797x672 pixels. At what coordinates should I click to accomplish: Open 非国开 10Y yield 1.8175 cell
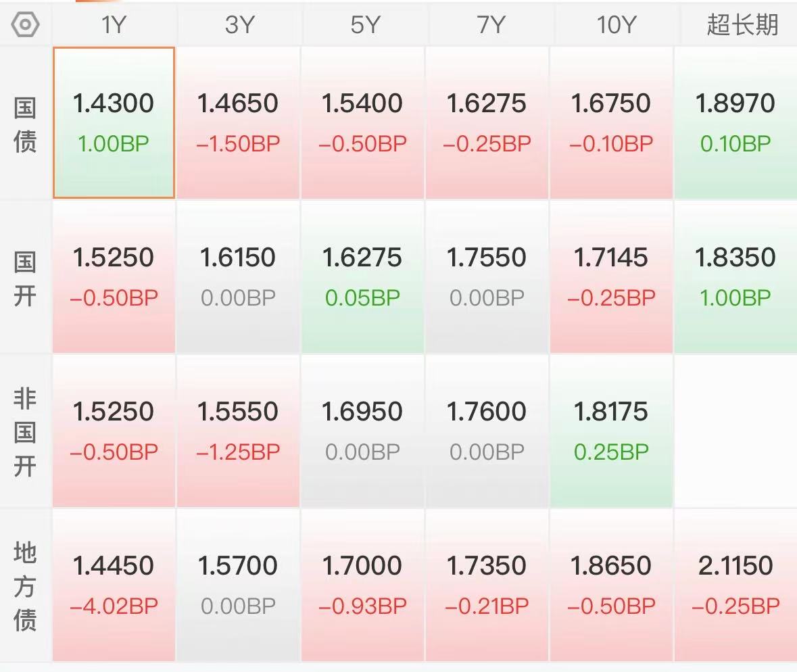(x=612, y=431)
